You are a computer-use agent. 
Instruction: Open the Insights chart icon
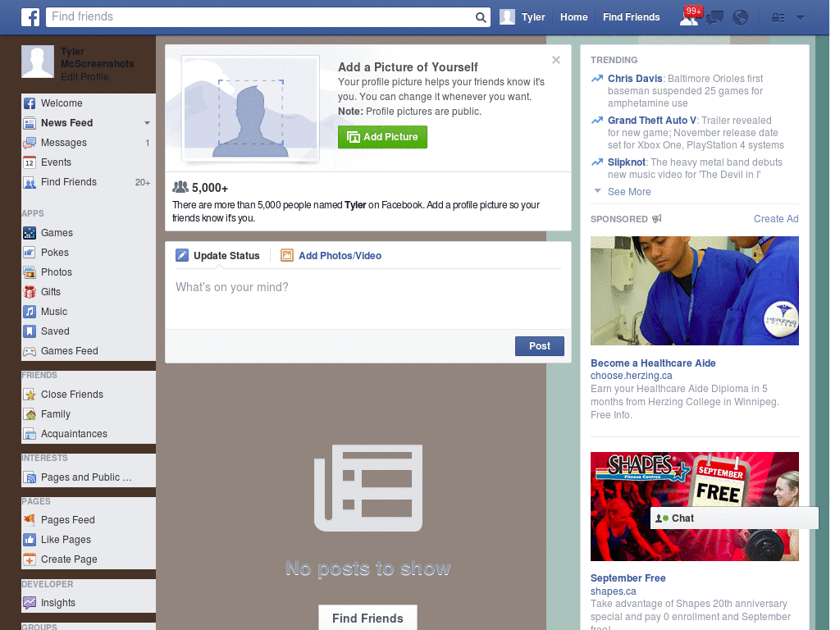click(x=30, y=603)
